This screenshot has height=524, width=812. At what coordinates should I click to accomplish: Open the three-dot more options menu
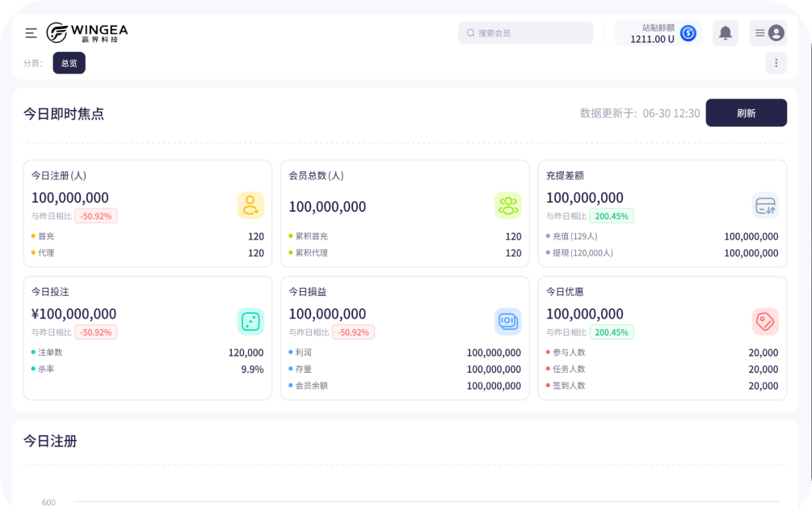click(x=776, y=63)
